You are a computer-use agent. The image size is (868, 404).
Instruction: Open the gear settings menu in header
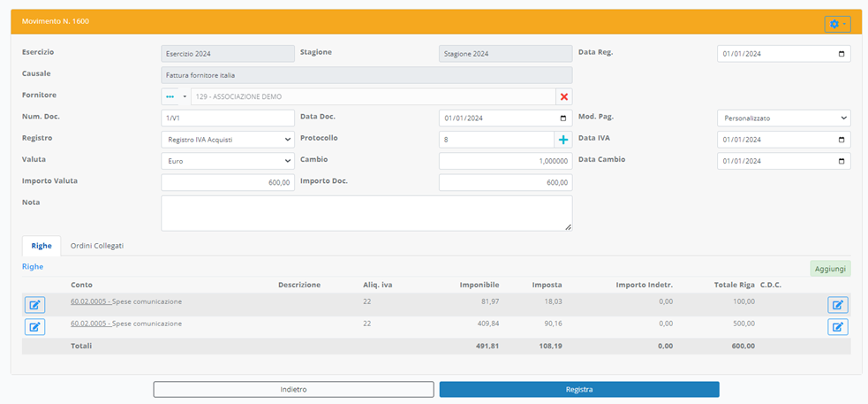[837, 24]
